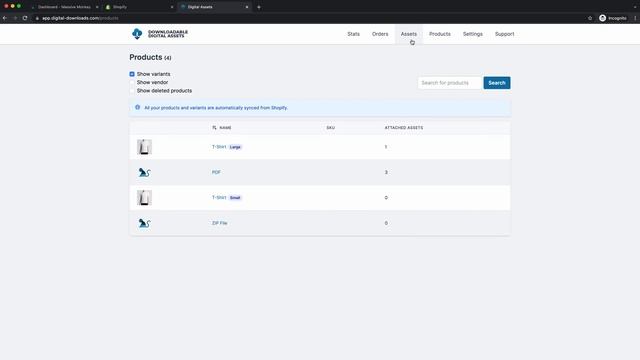640x360 pixels.
Task: Close the Digital Assets browser tab
Action: point(247,7)
